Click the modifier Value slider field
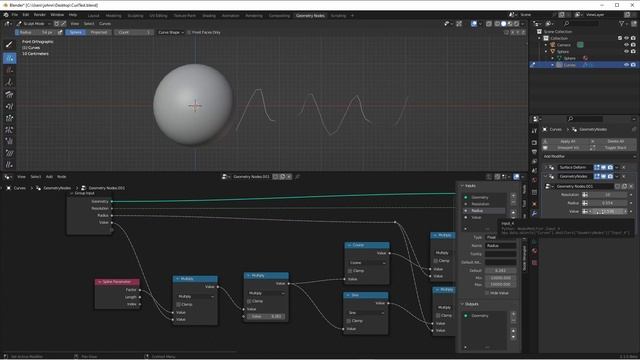Image resolution: width=640 pixels, height=360 pixels. tap(607, 211)
